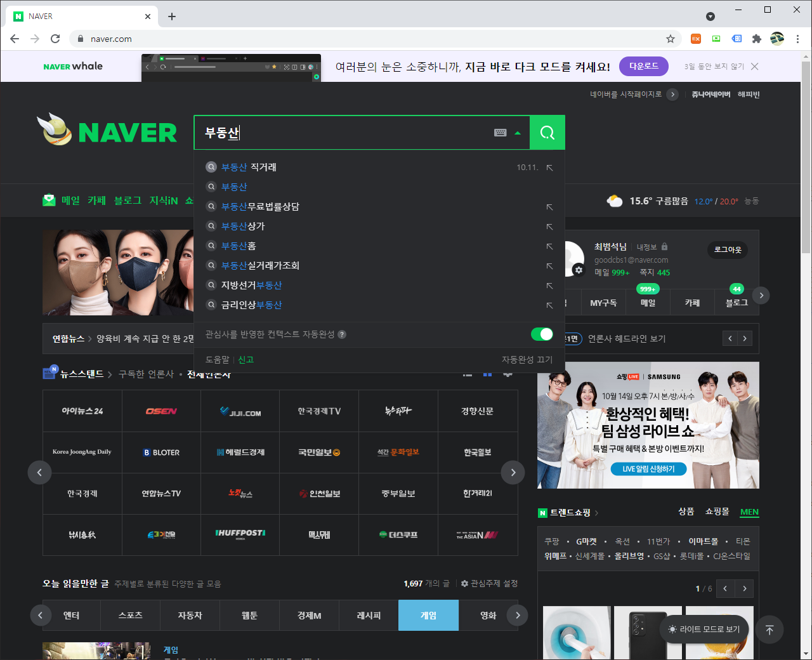The width and height of the screenshot is (812, 660).
Task: Open the Chrome extensions puzzle icon
Action: 757,39
